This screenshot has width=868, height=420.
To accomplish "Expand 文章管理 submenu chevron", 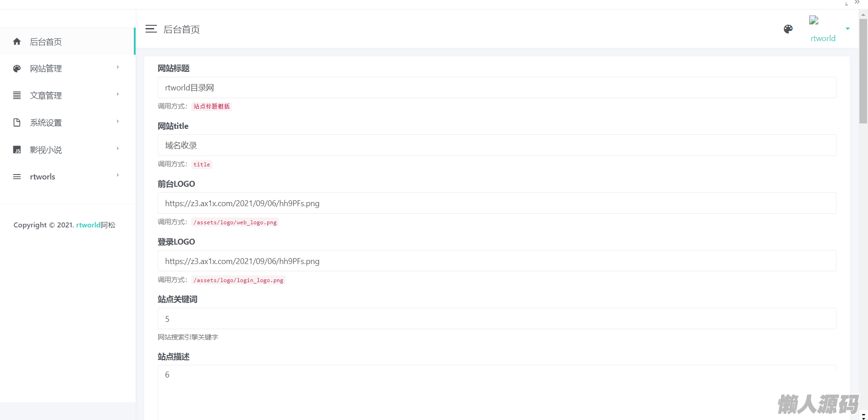I will (118, 94).
